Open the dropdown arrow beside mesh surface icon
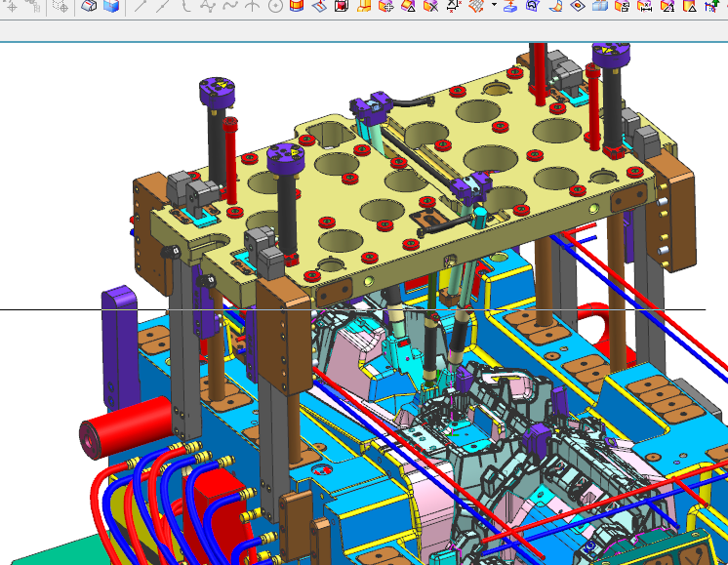 point(494,5)
